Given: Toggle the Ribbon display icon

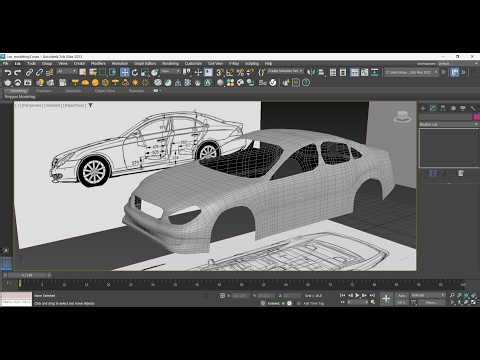Looking at the screenshot, I should coord(355,72).
